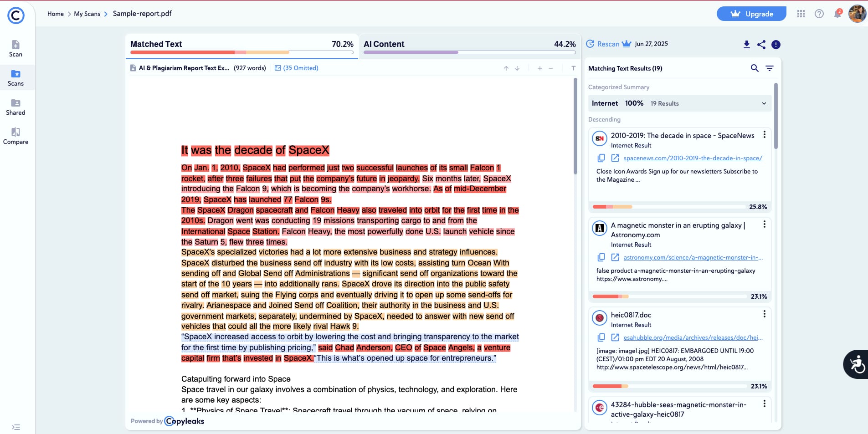Open the Scans folder in sidebar
This screenshot has height=434, width=868.
pos(15,78)
